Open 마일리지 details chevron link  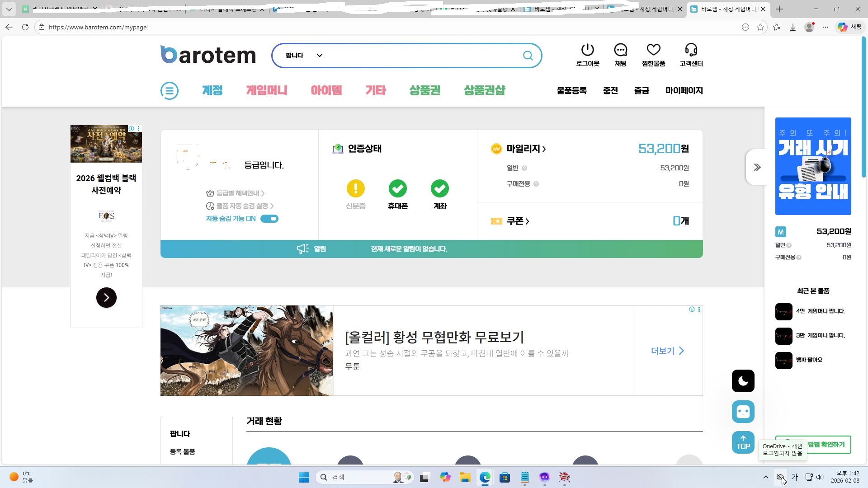tap(526, 149)
